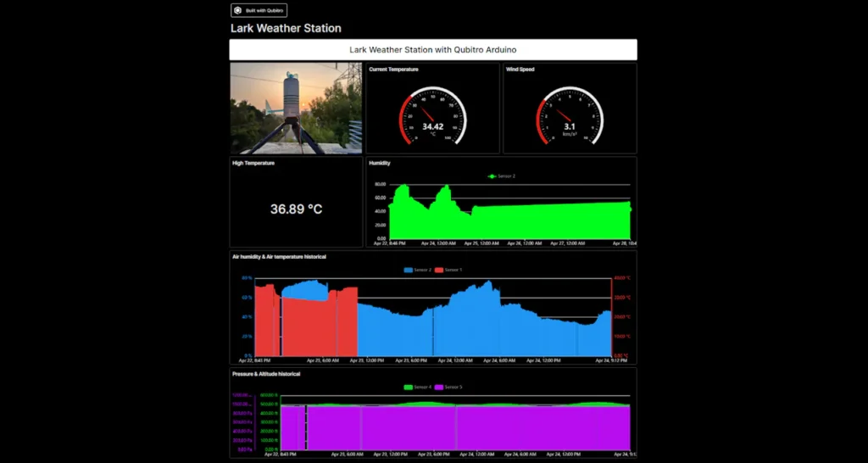Click the Humidity chart title
Image resolution: width=868 pixels, height=463 pixels.
[380, 164]
